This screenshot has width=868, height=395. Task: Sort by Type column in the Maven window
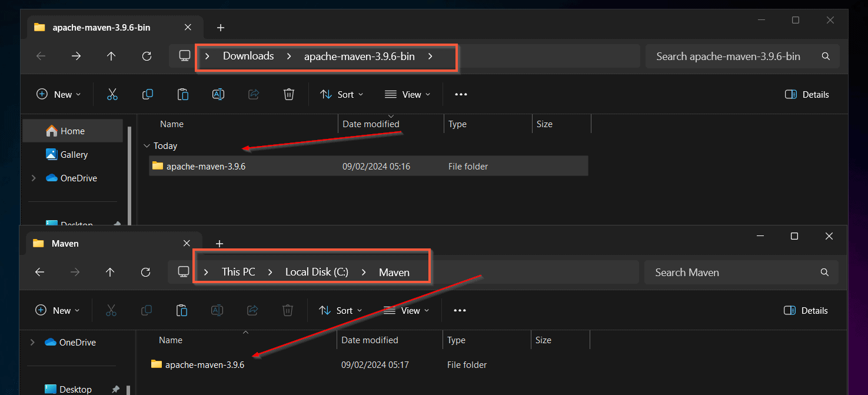click(x=487, y=340)
